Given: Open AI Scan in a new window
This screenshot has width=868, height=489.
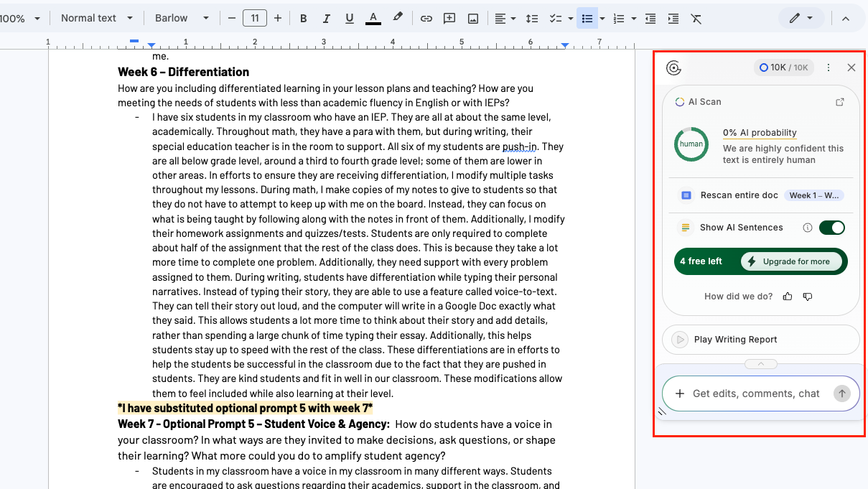Looking at the screenshot, I should coord(840,102).
